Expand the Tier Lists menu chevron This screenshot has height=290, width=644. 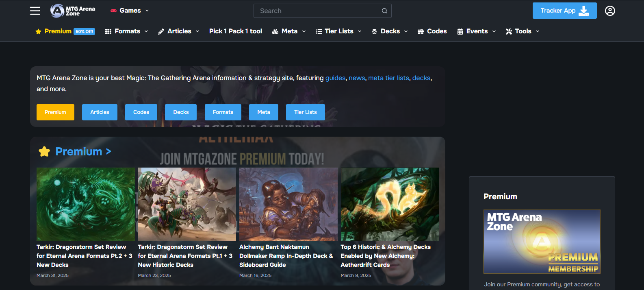click(x=360, y=31)
